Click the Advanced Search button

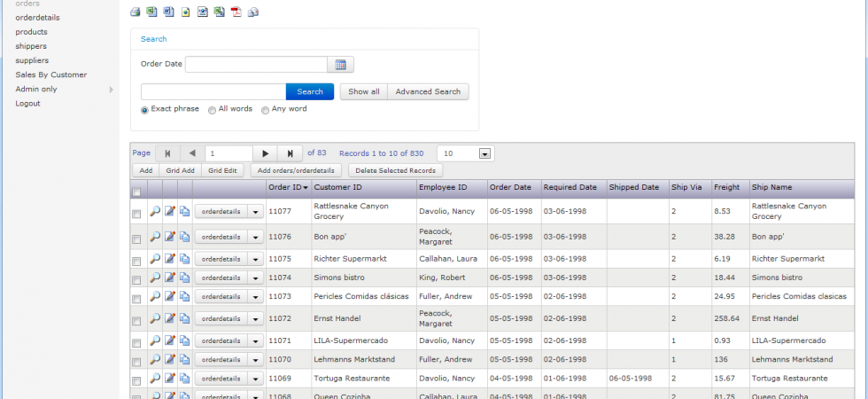tap(428, 92)
